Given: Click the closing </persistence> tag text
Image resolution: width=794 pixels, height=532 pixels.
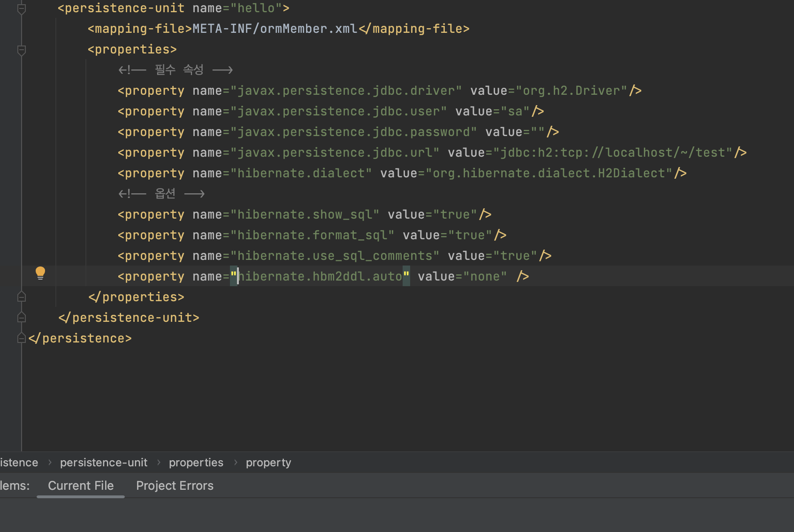Looking at the screenshot, I should 80,338.
